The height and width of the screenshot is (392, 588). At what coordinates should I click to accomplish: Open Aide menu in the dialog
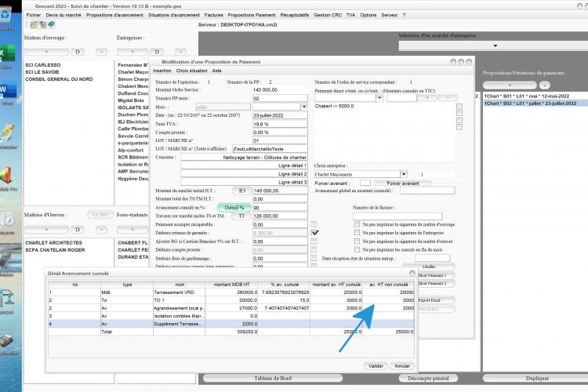coord(216,71)
